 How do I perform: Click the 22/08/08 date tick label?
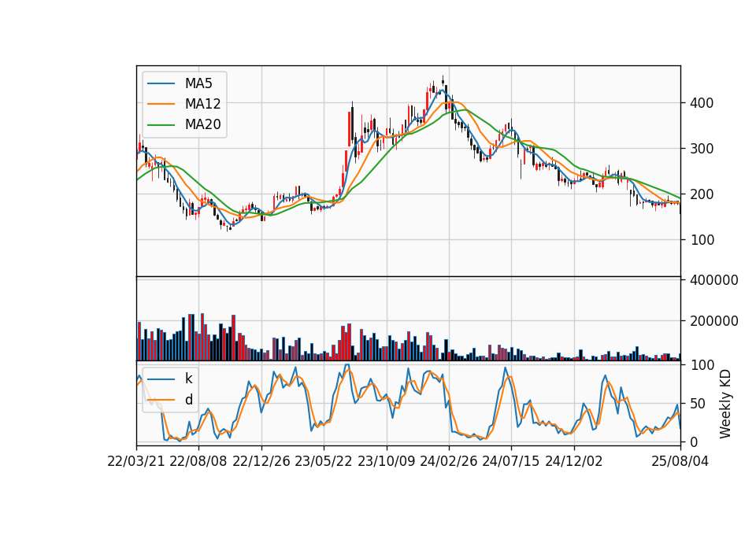[198, 461]
